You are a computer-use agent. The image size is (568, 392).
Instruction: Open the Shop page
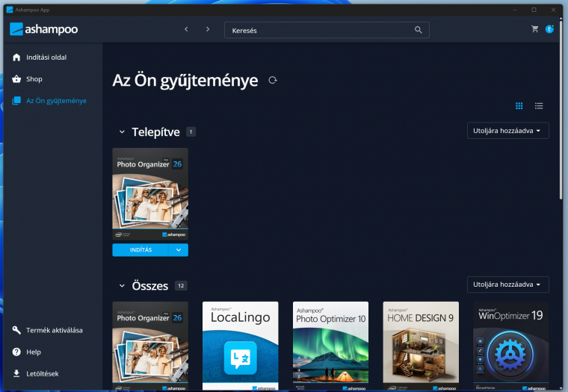35,79
